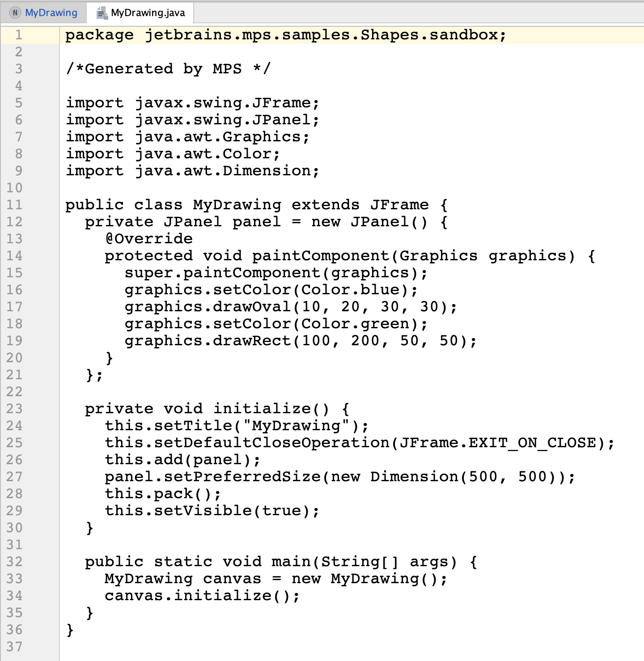Click line number 11 in the gutter
The width and height of the screenshot is (644, 661).
coord(14,205)
